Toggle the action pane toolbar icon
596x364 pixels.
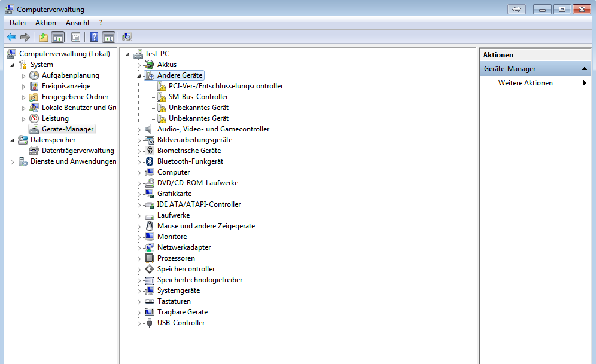point(109,37)
